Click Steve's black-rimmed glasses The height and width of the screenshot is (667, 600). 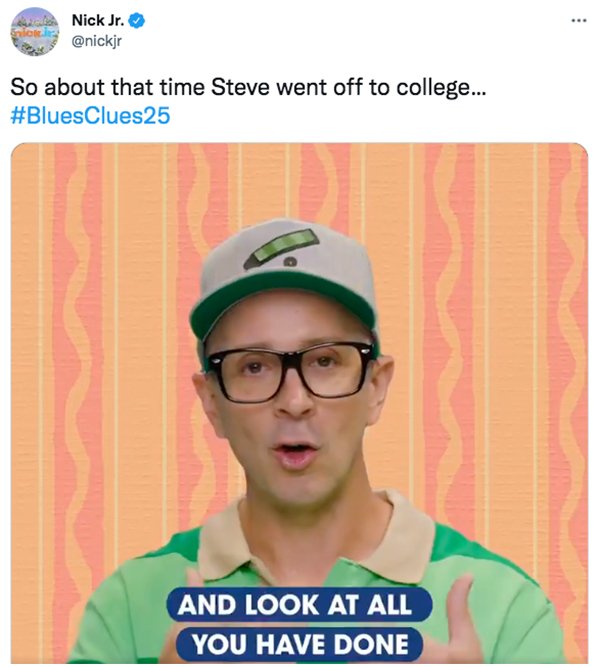(x=290, y=369)
